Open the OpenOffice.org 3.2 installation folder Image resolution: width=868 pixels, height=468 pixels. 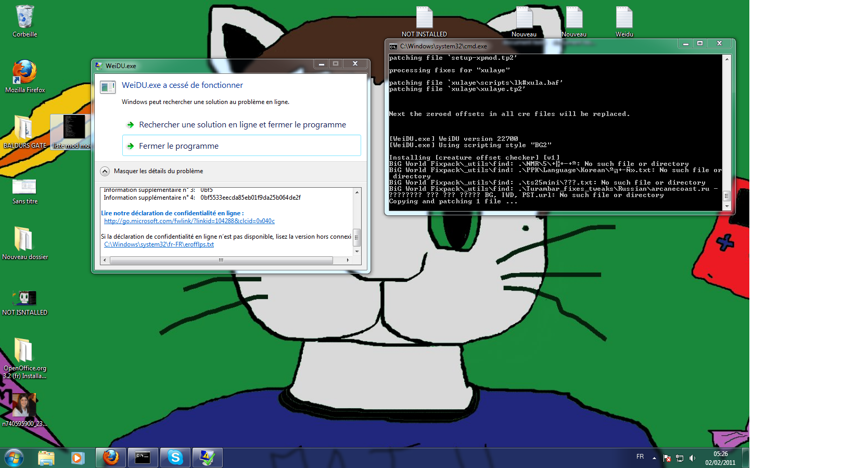click(24, 358)
